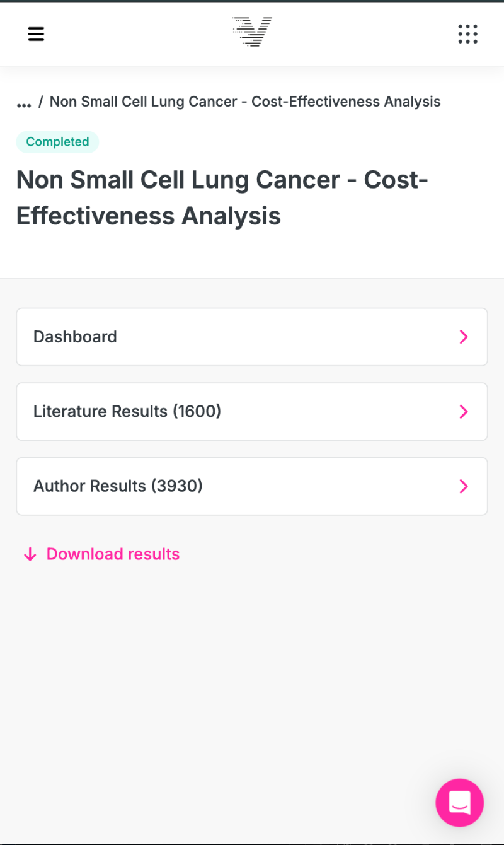Viewport: 504px width, 845px height.
Task: Click the Author Results chevron arrow
Action: click(464, 486)
